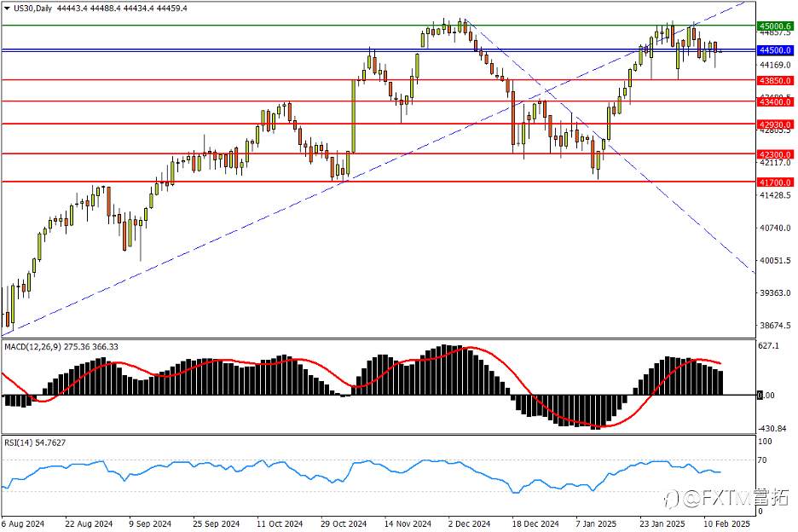Click the 25 Sep 2024 date label
The image size is (798, 532).
[x=217, y=523]
